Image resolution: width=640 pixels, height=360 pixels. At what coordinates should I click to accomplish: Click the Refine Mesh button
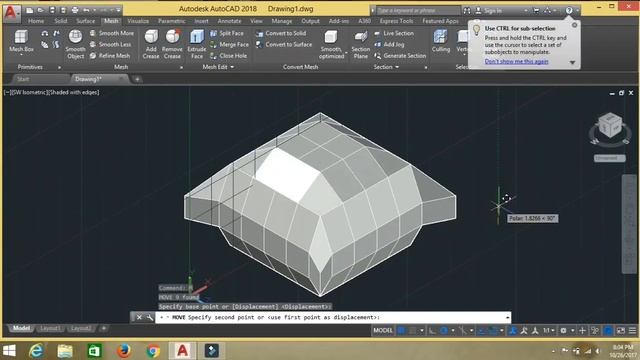[109, 56]
